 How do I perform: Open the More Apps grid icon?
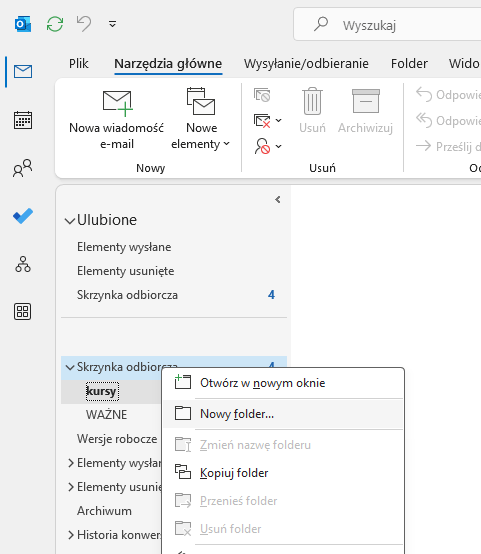[23, 312]
